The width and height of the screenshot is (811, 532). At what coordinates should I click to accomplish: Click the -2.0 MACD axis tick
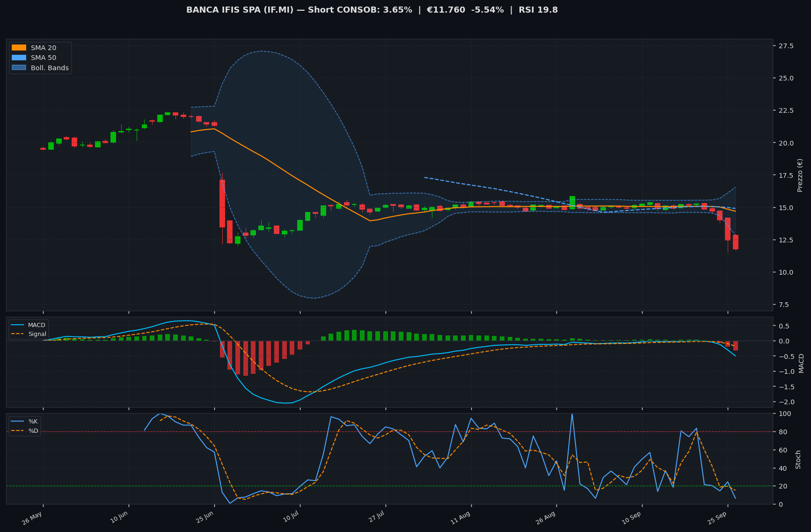coord(786,402)
